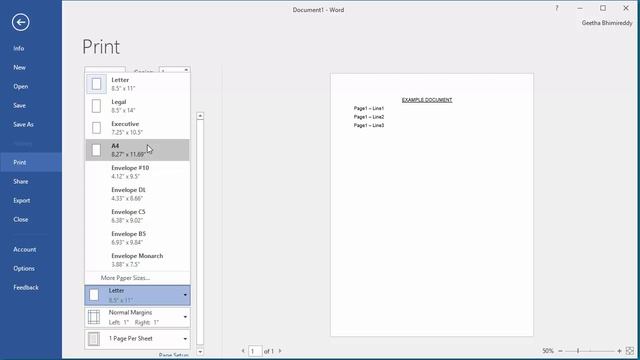Open Word Options

tap(24, 269)
